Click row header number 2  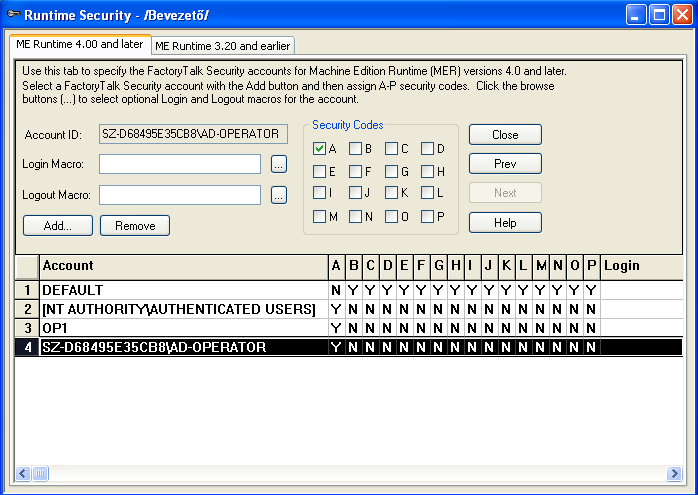(x=27, y=309)
